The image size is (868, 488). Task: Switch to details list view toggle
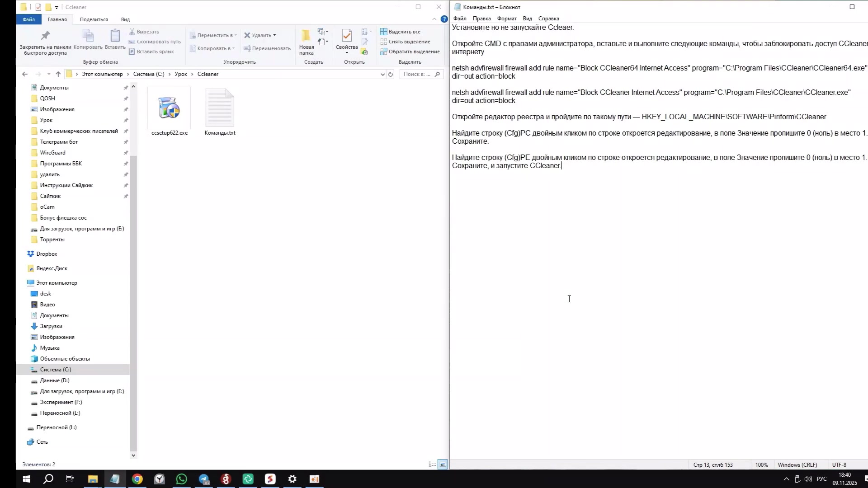432,464
